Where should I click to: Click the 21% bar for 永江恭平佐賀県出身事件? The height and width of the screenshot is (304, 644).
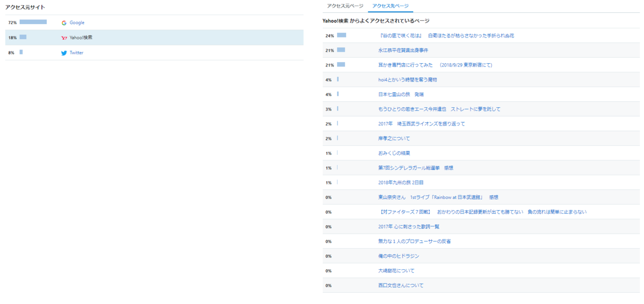click(x=341, y=50)
